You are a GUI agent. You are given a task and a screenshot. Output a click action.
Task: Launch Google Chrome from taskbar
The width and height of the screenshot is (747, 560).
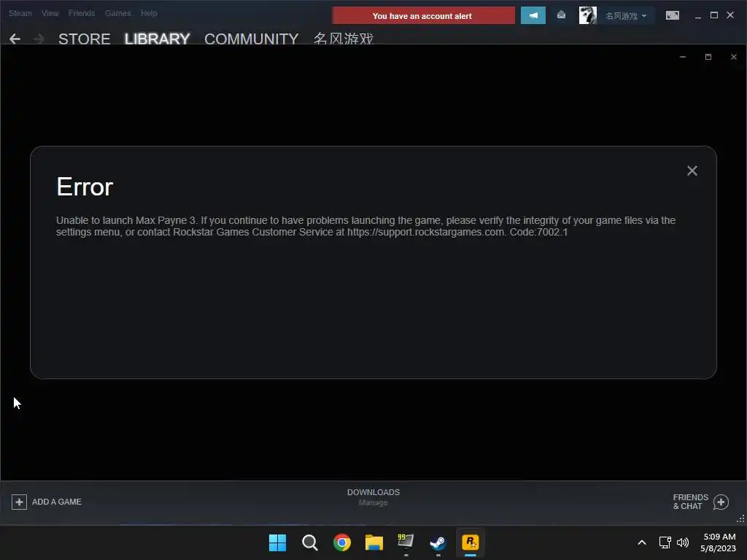point(341,542)
